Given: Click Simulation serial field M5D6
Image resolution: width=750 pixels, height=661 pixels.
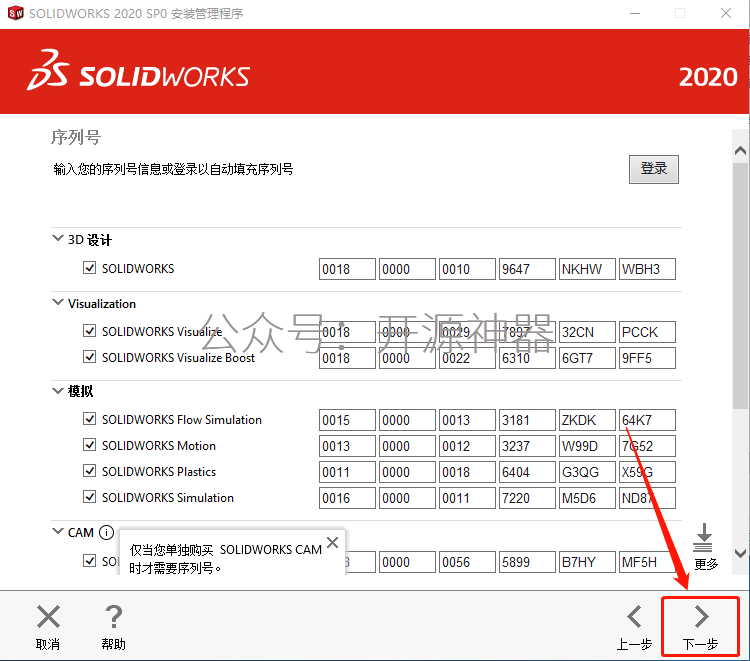Looking at the screenshot, I should click(x=587, y=498).
